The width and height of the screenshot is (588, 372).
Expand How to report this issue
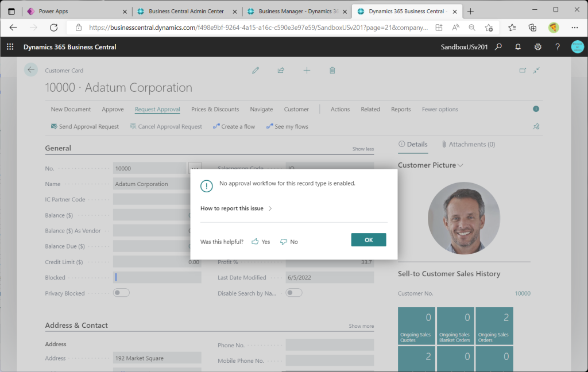[236, 208]
